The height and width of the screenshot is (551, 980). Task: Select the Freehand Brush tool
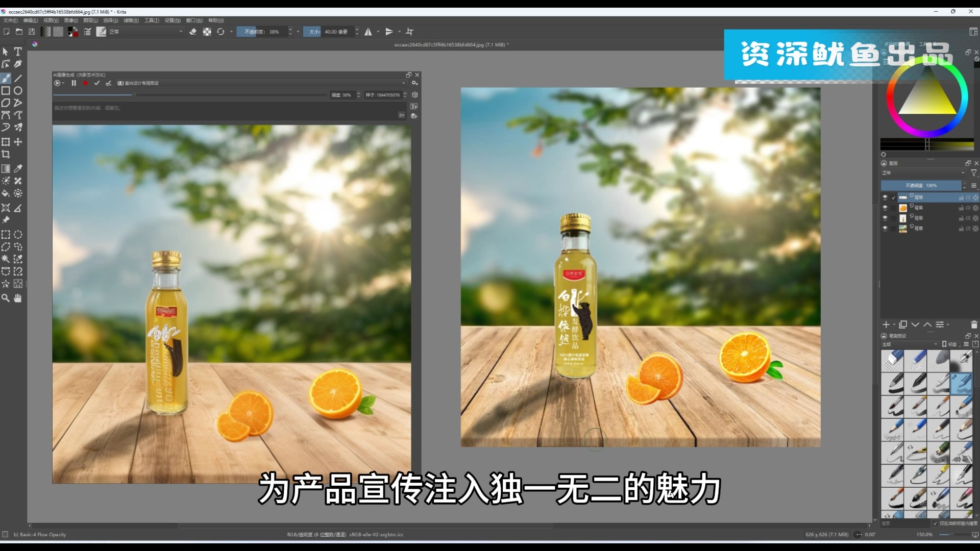coord(6,78)
